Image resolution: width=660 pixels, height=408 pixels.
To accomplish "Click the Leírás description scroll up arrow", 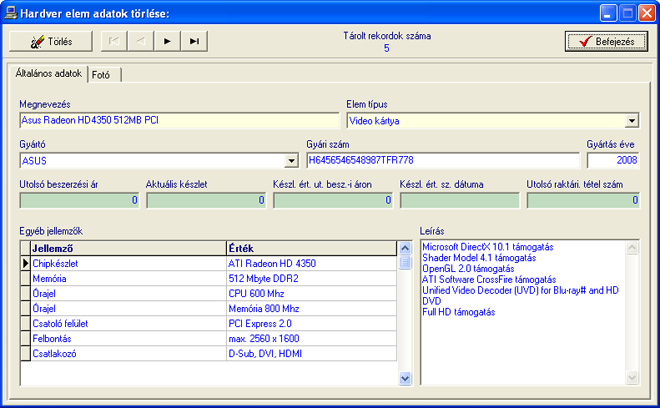I will 632,248.
